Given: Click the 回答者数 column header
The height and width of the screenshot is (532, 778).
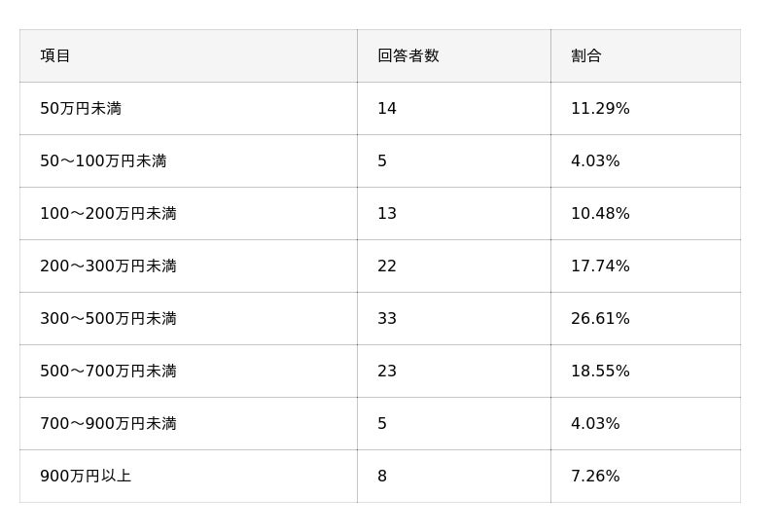Looking at the screenshot, I should tap(408, 56).
